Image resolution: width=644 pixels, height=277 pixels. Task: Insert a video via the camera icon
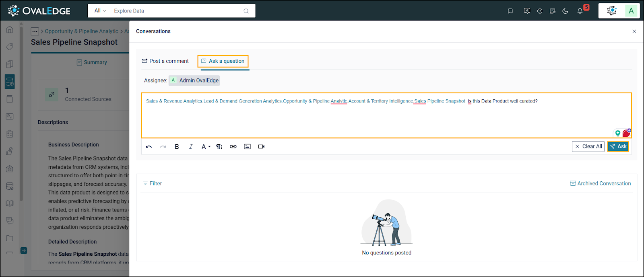(x=261, y=147)
